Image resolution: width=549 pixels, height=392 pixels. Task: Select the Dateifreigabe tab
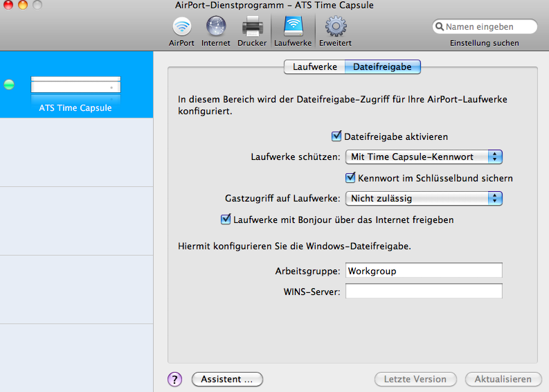pyautogui.click(x=382, y=66)
